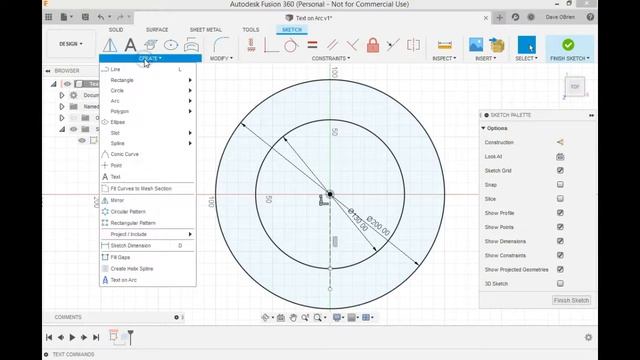
Task: Click the green Finish Sketch checkmark icon
Action: 568,44
